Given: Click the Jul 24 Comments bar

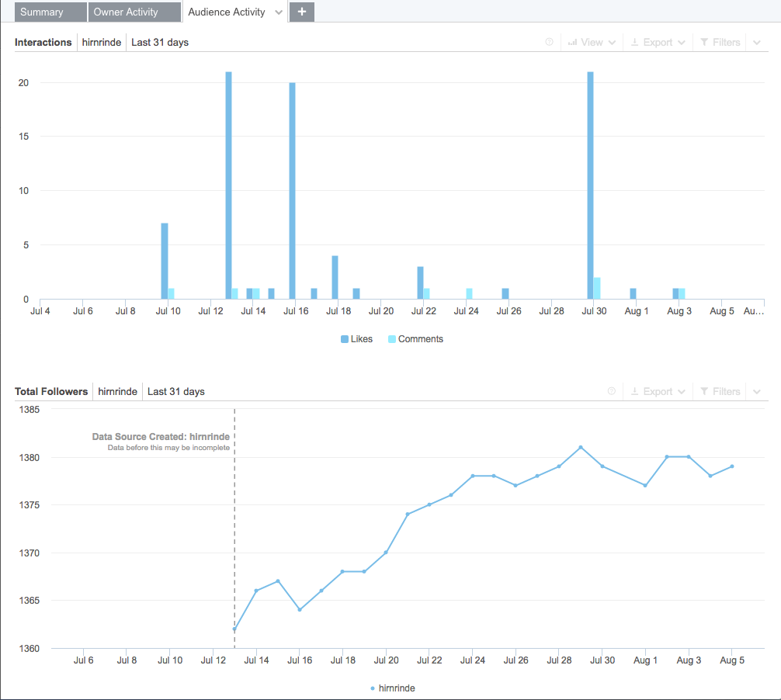Looking at the screenshot, I should click(469, 294).
